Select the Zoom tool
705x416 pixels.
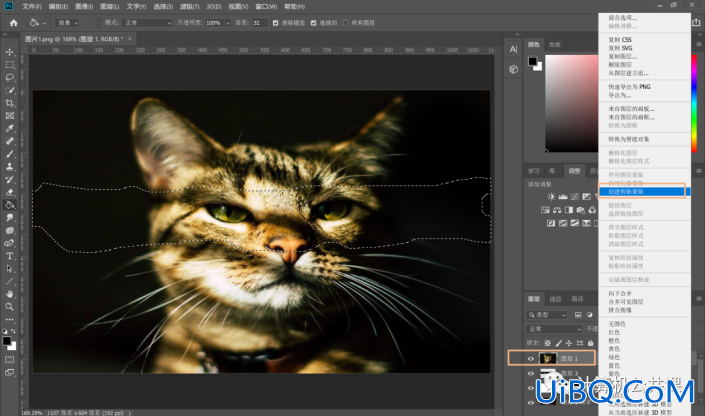tap(9, 307)
